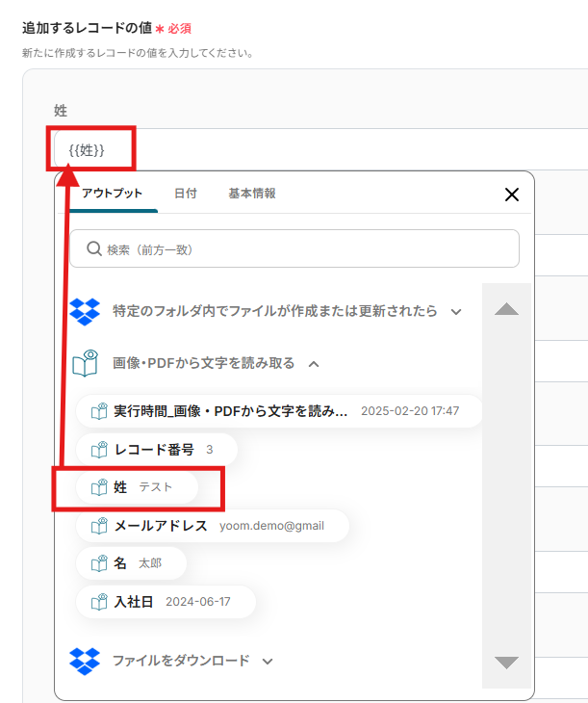Click the yoom.demo@gmail value text

271,526
